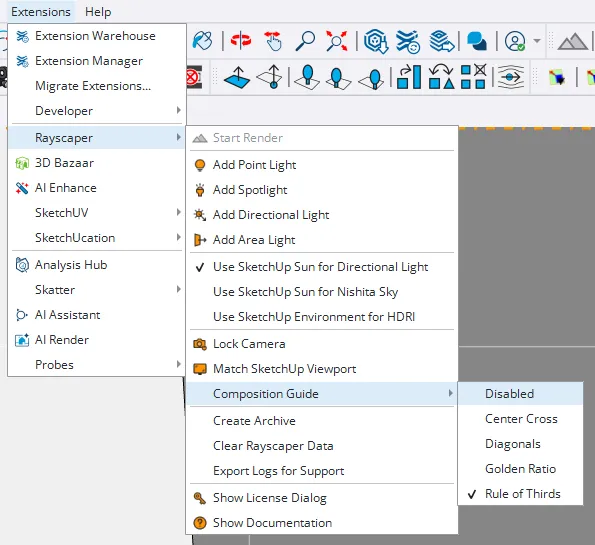Choose Add Area Light
Image resolution: width=595 pixels, height=545 pixels.
click(x=322, y=240)
